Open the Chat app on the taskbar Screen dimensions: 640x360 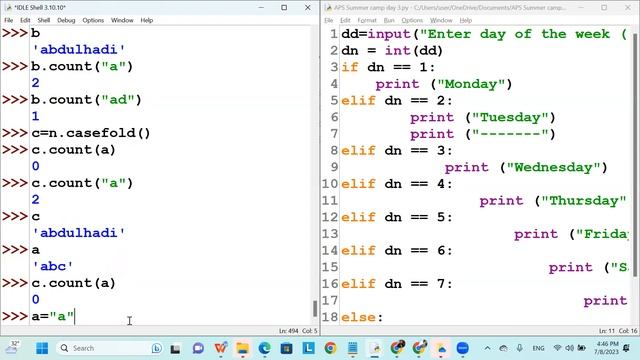[198, 348]
